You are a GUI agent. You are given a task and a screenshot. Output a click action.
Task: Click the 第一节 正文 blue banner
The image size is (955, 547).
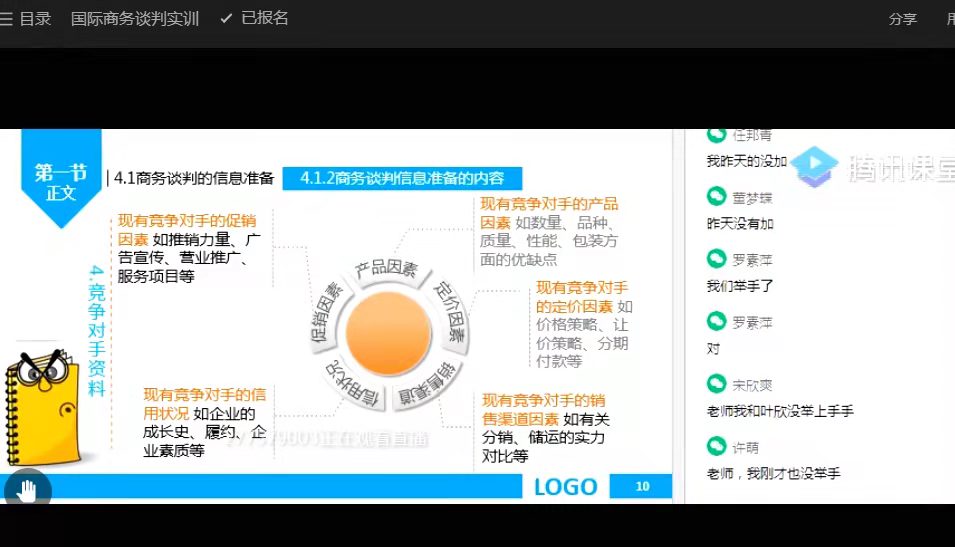coord(61,180)
